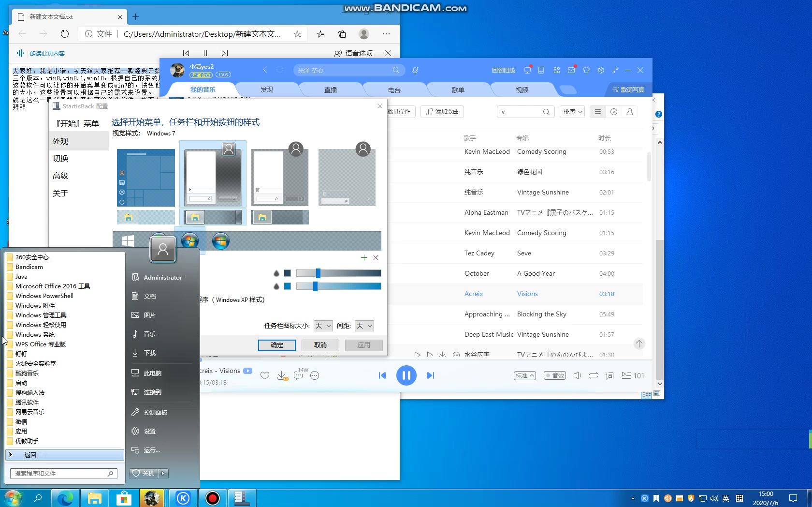Open KuGou settings gear icon

(601, 70)
